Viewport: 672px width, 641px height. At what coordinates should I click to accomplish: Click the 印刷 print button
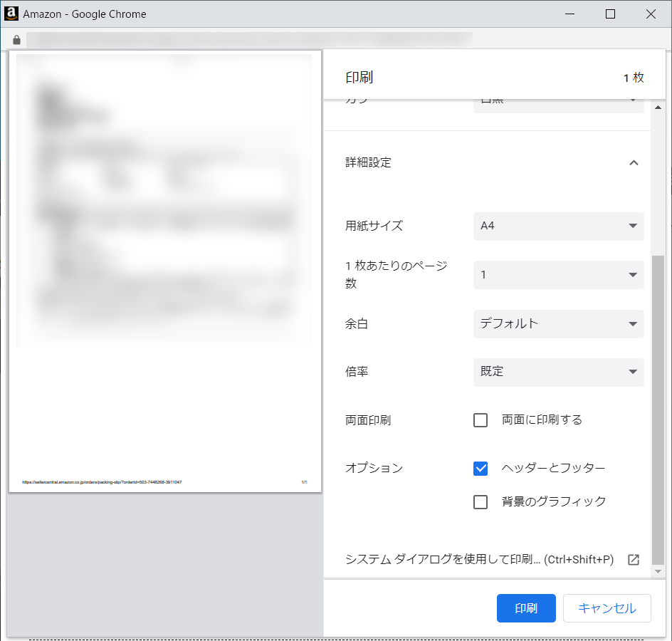526,608
